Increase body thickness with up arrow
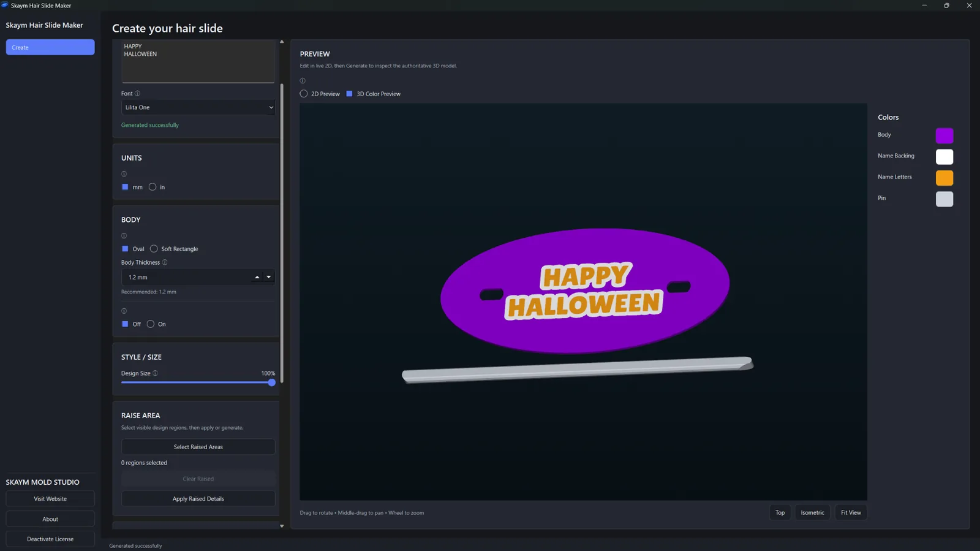This screenshot has width=980, height=551. [x=257, y=277]
